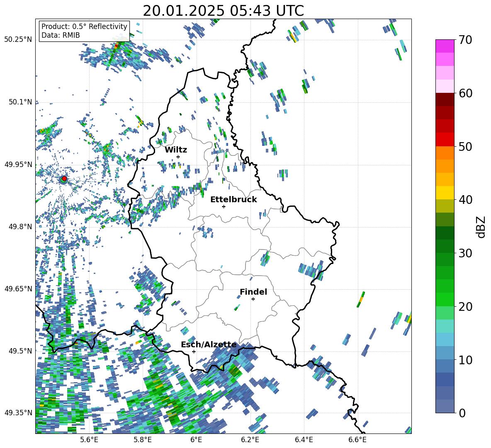The height and width of the screenshot is (448, 491).
Task: Click the 50.25°N latitude label
Action: point(18,40)
